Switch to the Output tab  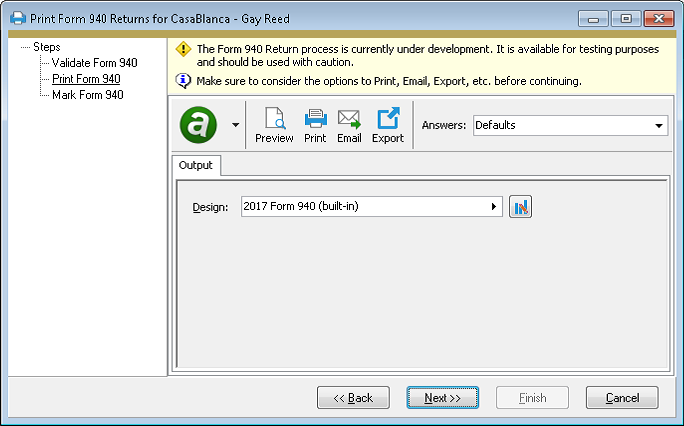click(196, 165)
